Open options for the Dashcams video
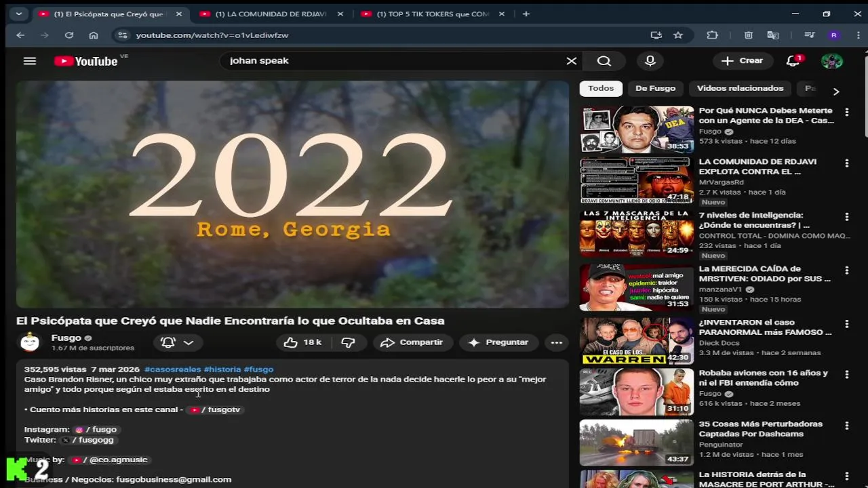868x488 pixels. tap(846, 426)
